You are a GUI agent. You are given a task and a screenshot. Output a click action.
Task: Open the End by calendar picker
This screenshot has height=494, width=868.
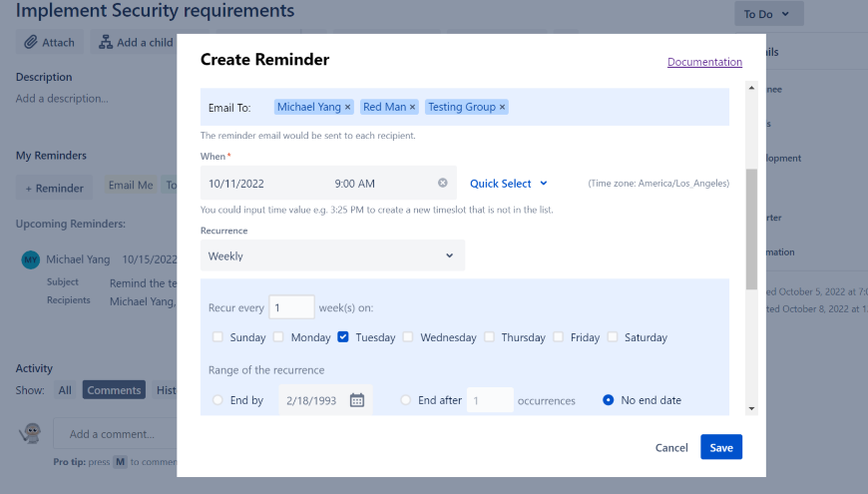point(356,400)
